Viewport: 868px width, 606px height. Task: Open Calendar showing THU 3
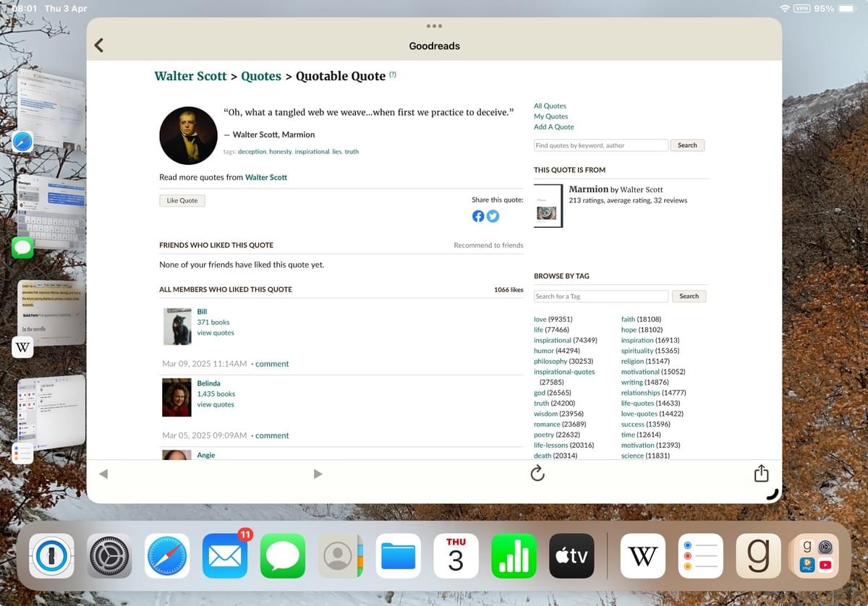(x=456, y=555)
